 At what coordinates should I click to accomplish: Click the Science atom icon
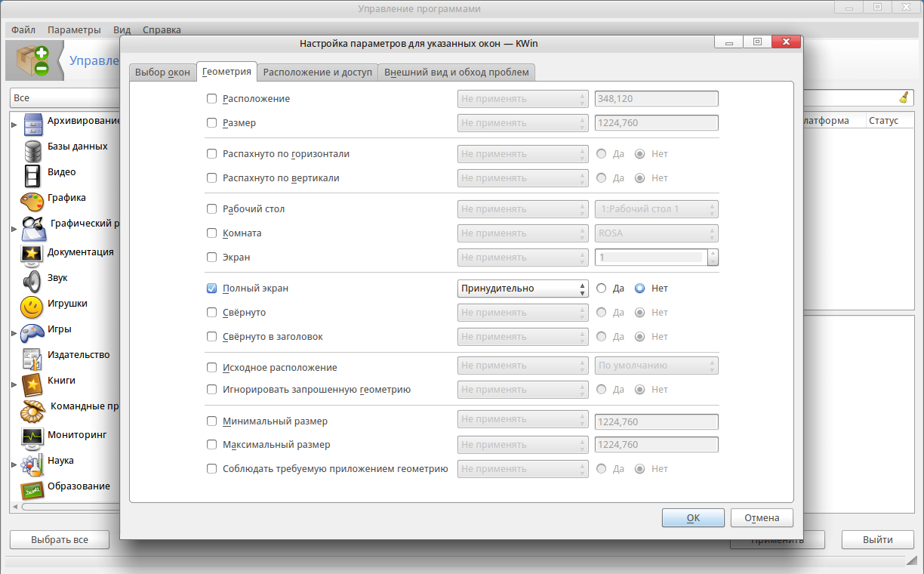(32, 463)
